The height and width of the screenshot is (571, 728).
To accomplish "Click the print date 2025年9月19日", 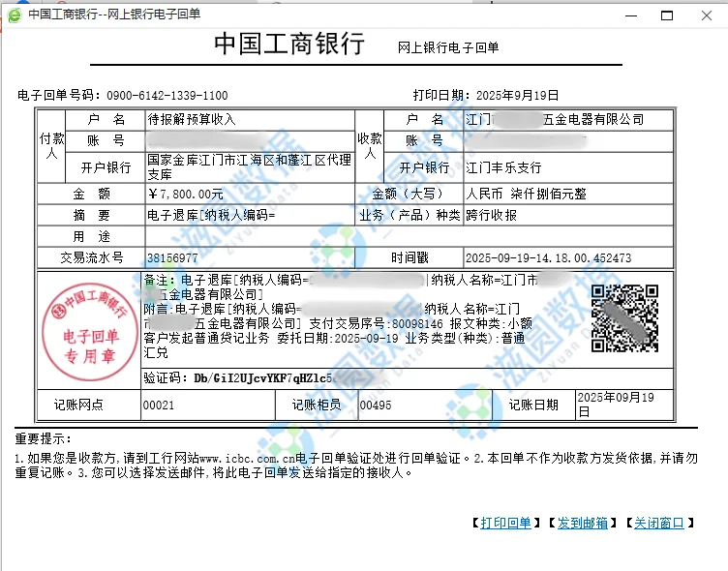I will [x=517, y=95].
